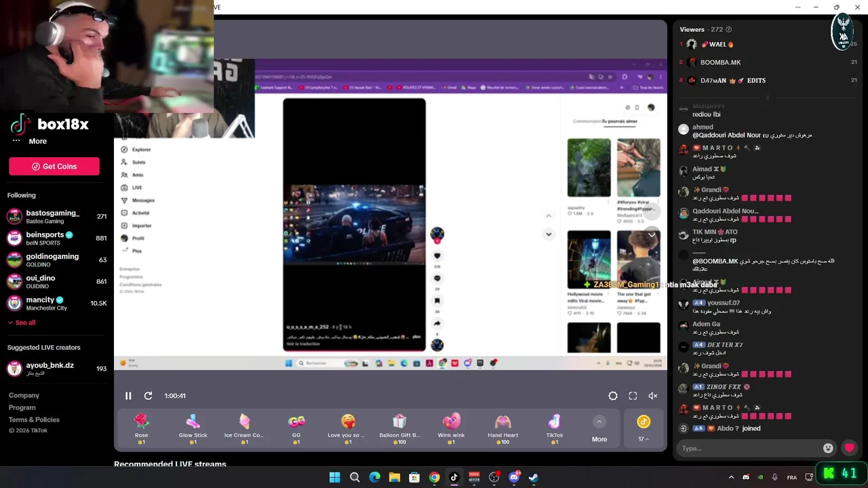This screenshot has height=488, width=868.
Task: Open ZINOX FXX profile in chat
Action: point(724,387)
